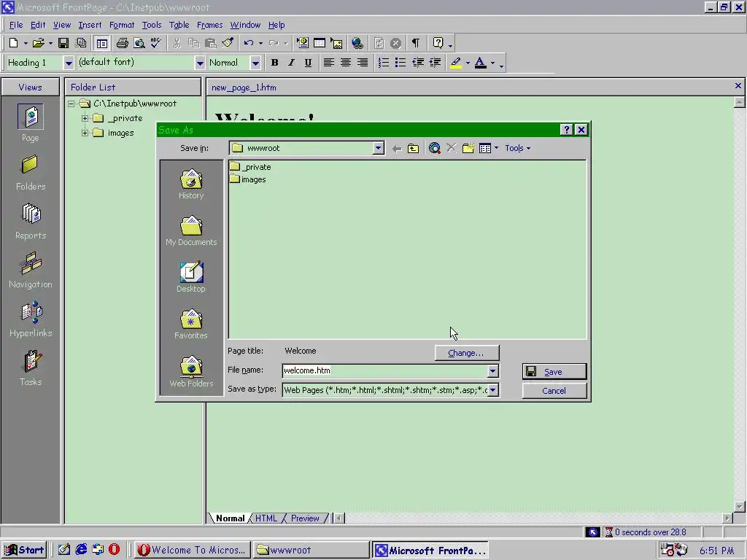The image size is (747, 560).
Task: Toggle the Folder List toolbar button
Action: (x=101, y=43)
